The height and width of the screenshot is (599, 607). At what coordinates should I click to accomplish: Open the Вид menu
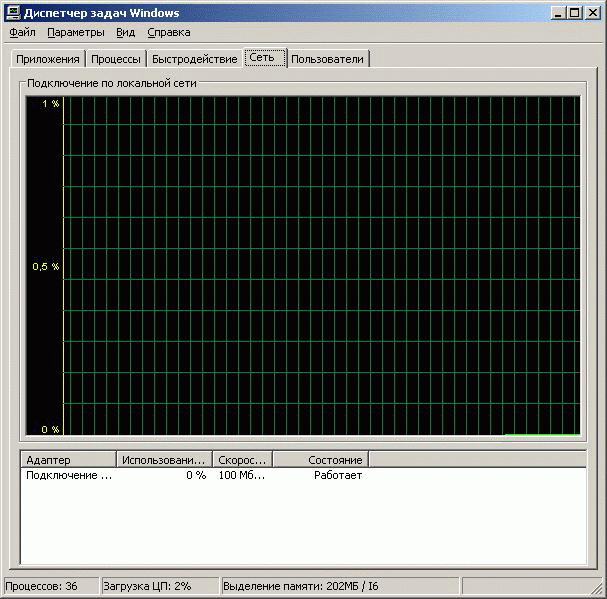point(125,33)
